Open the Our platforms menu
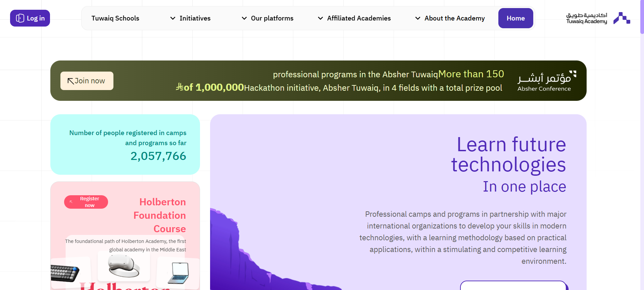 [x=272, y=18]
